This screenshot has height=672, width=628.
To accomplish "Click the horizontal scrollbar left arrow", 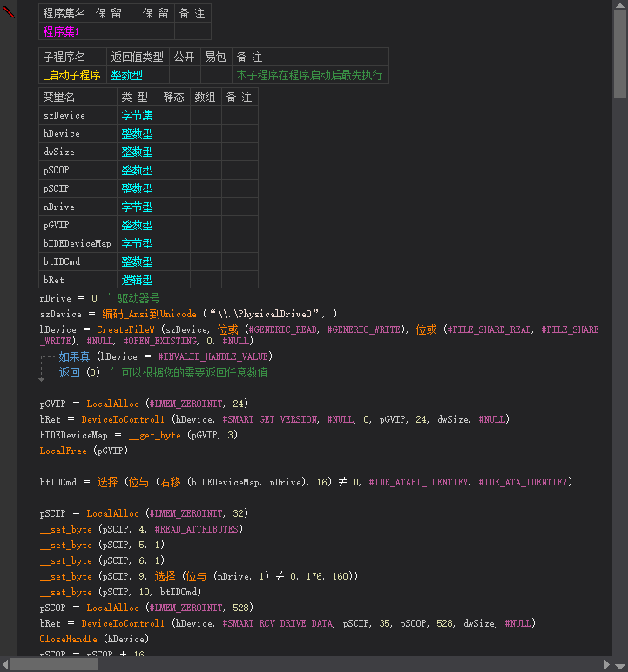I will pos(4,664).
